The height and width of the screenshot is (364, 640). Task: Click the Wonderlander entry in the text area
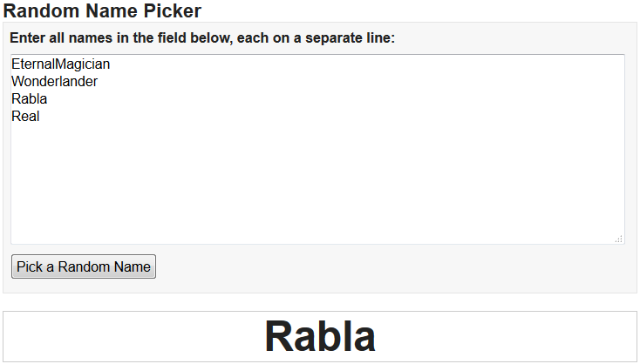(x=54, y=82)
